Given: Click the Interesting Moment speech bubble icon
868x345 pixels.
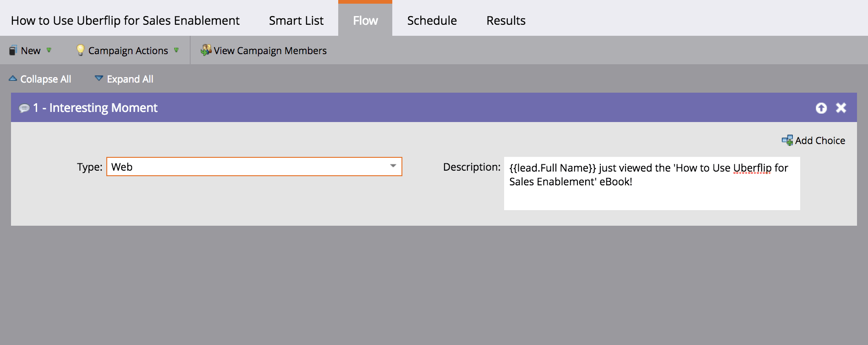Looking at the screenshot, I should coord(24,108).
